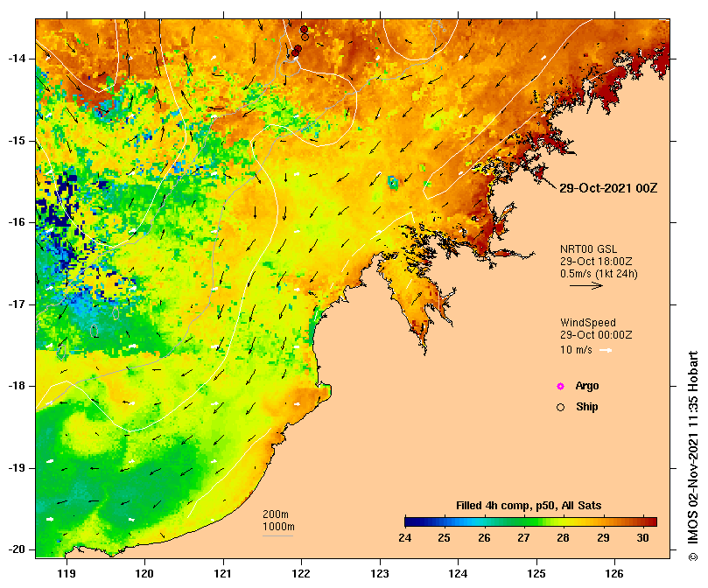Click the color bar value 28

pos(563,538)
